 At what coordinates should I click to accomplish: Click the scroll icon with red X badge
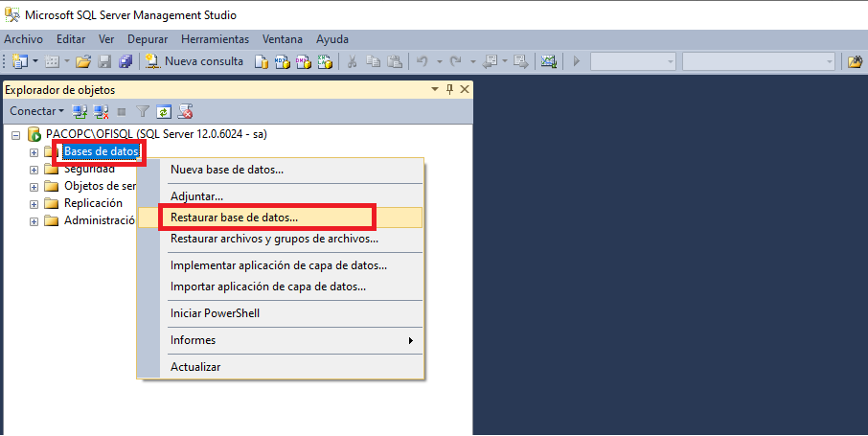point(185,112)
